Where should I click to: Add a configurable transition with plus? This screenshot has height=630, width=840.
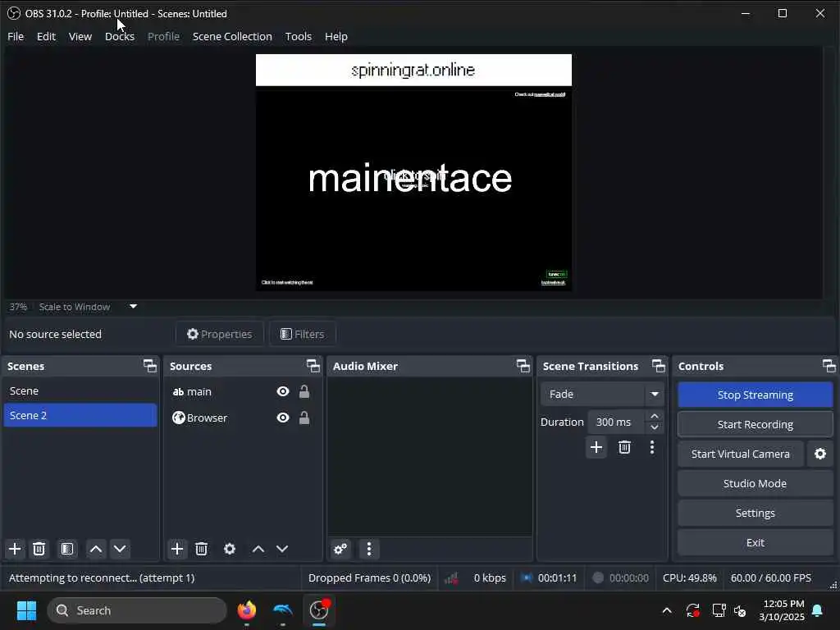pos(596,447)
